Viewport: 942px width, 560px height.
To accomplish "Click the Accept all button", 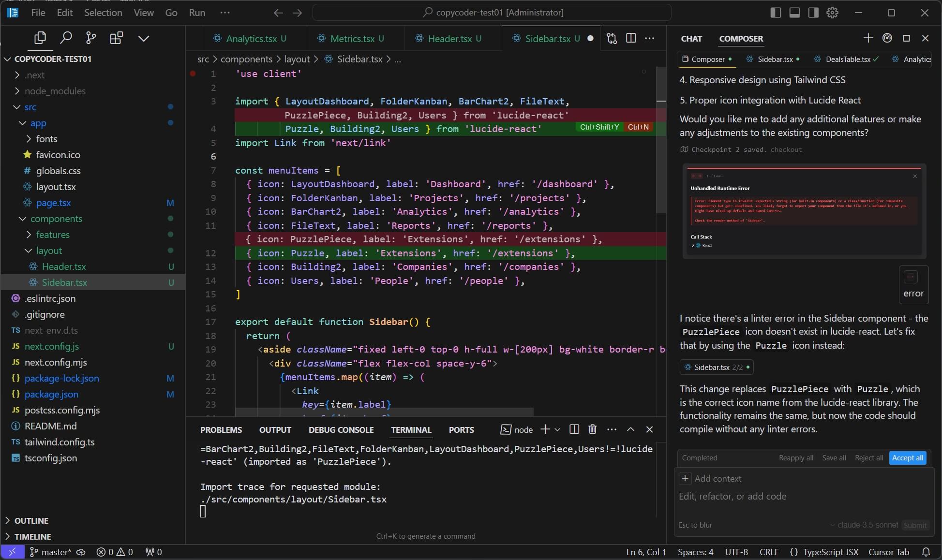I will click(x=908, y=458).
